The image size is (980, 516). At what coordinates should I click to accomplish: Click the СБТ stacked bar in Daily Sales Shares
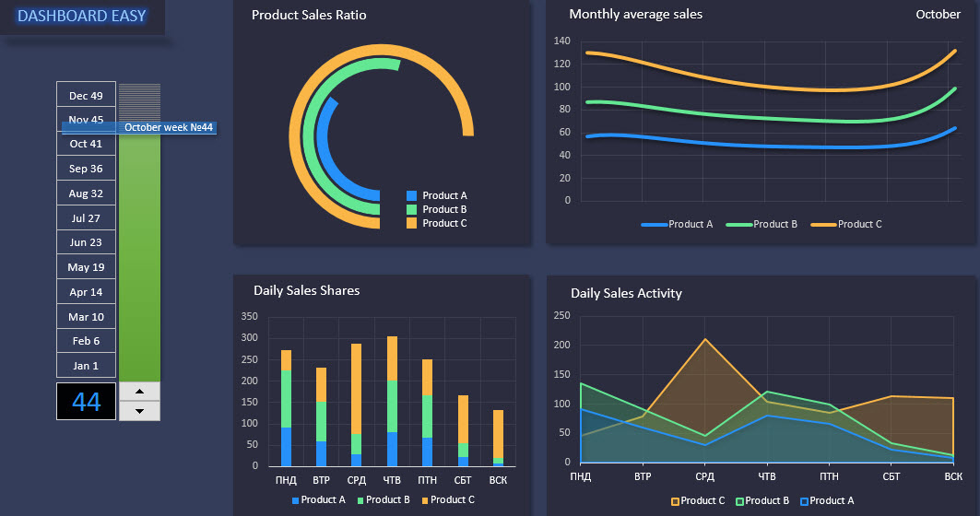(x=463, y=430)
